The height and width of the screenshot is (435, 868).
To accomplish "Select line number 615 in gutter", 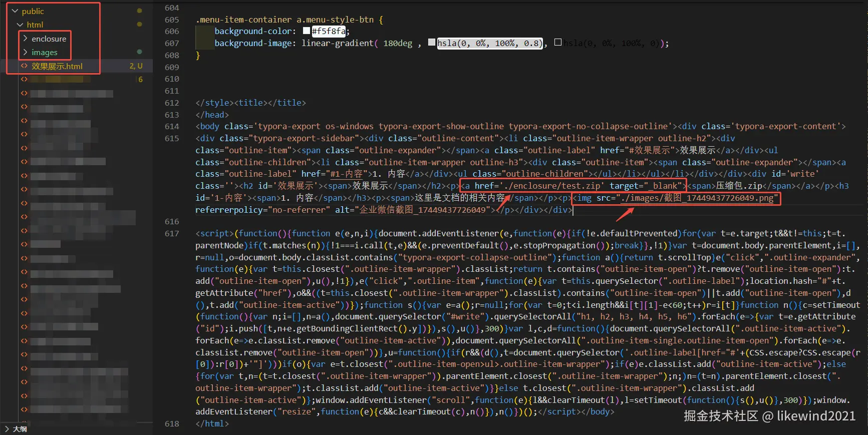I will click(172, 139).
